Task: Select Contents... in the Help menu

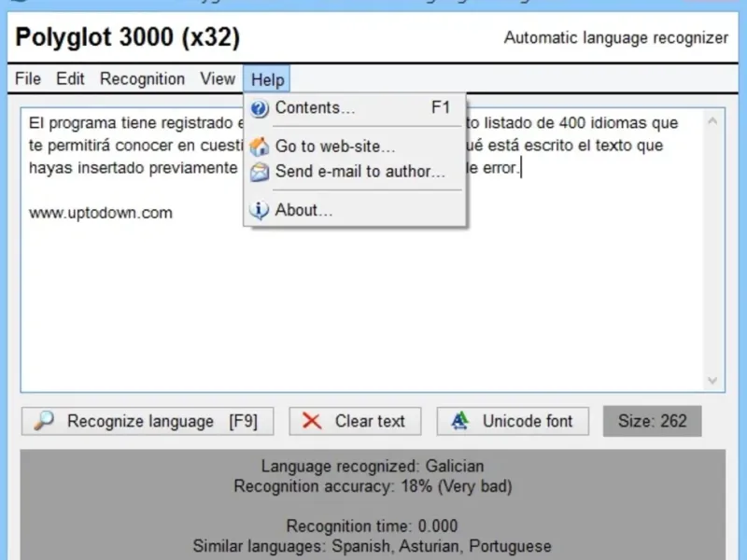Action: click(355, 107)
